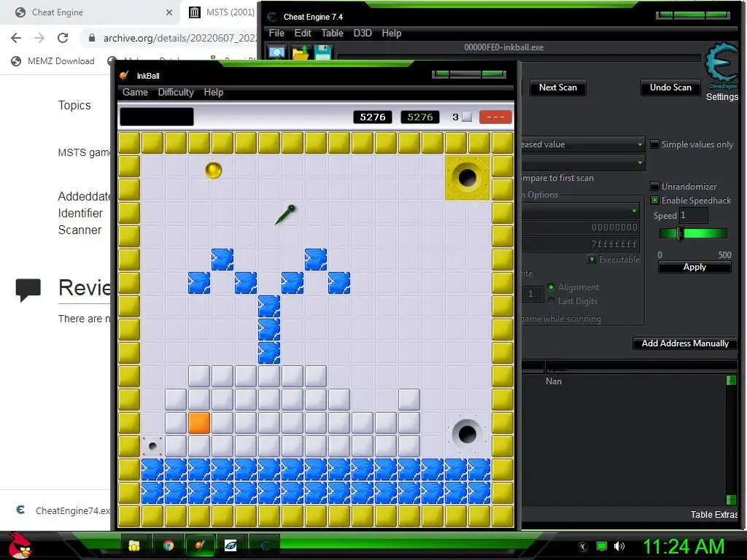Open Chrome from the taskbar
This screenshot has height=560, width=747.
169,545
